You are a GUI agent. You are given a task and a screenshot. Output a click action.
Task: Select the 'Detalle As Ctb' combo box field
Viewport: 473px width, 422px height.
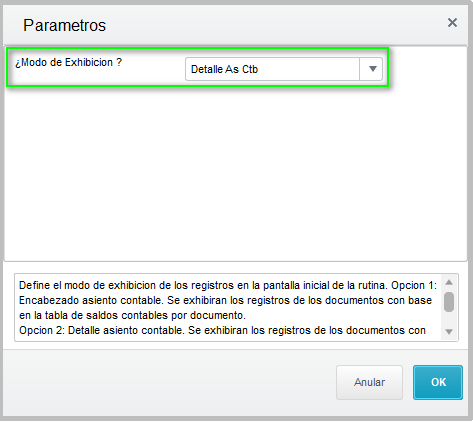pyautogui.click(x=284, y=69)
